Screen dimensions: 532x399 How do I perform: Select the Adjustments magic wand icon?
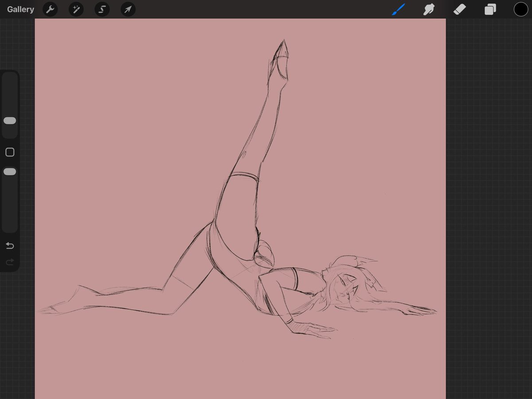[x=76, y=9]
